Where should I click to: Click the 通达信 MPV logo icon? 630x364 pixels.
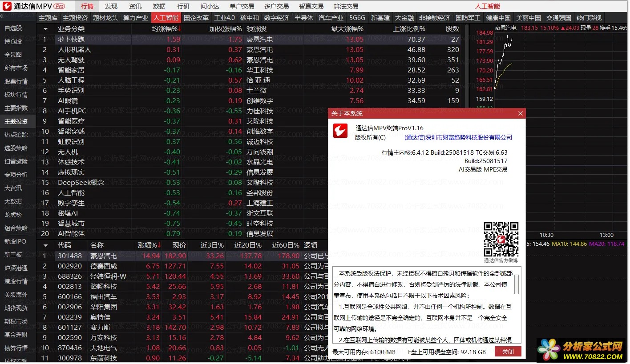click(7, 6)
